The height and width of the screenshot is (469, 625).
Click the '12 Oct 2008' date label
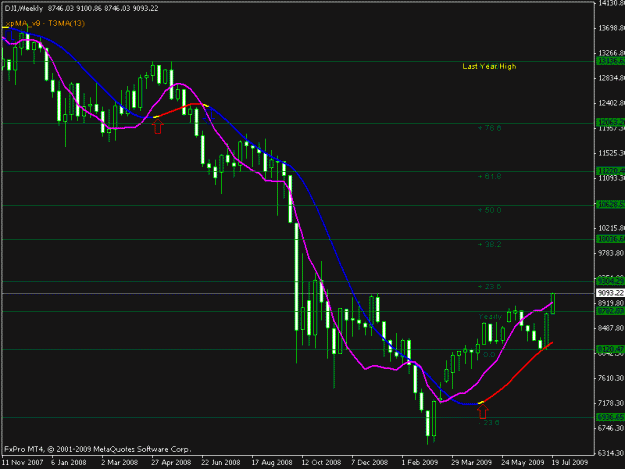pos(321,463)
